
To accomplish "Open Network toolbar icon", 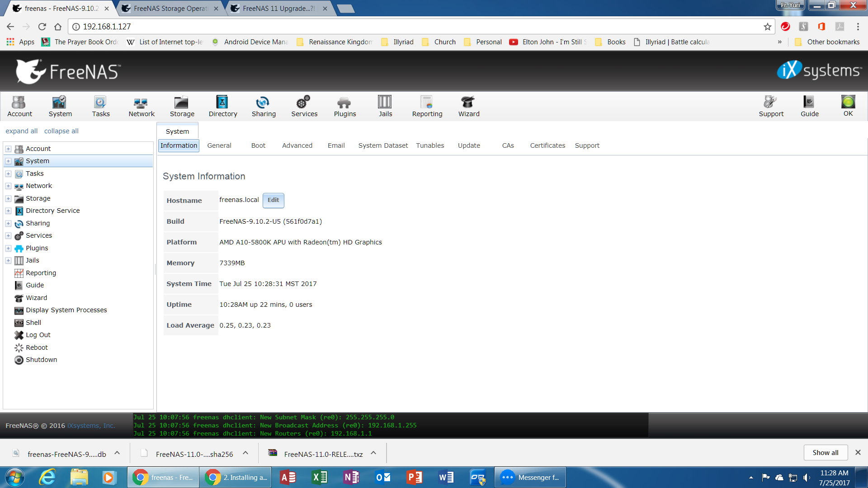I will [141, 107].
